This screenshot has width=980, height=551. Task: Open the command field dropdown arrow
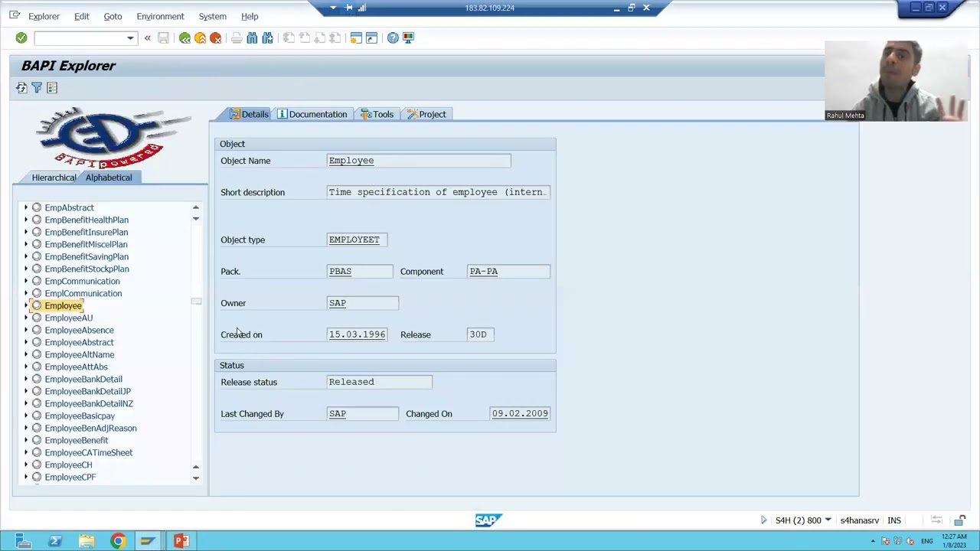click(x=130, y=37)
